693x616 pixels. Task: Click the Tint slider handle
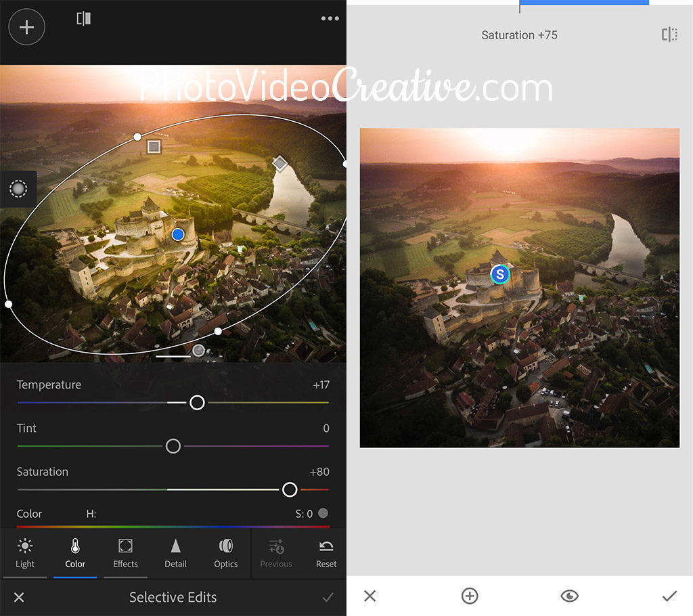pyautogui.click(x=173, y=446)
